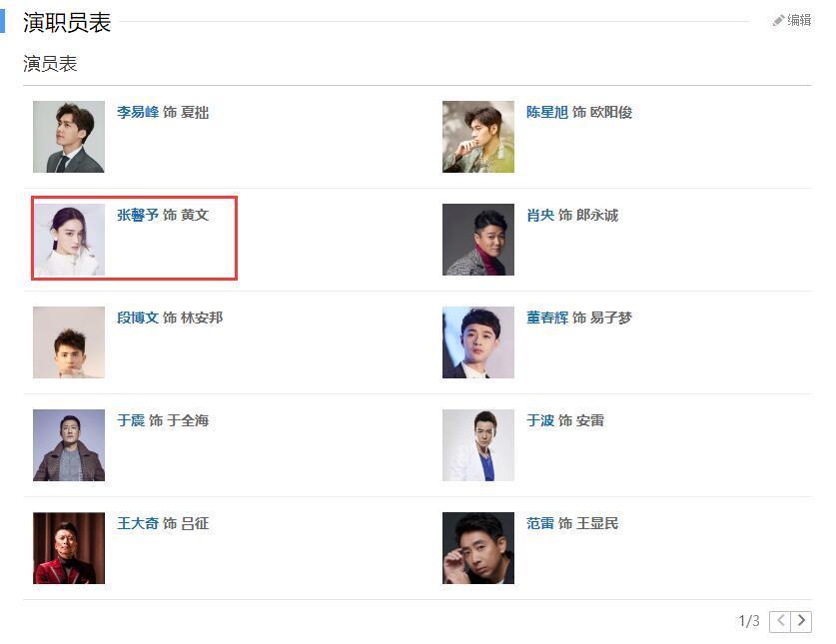The height and width of the screenshot is (644, 836).
Task: Open actor link 陈星旭
Action: [547, 113]
